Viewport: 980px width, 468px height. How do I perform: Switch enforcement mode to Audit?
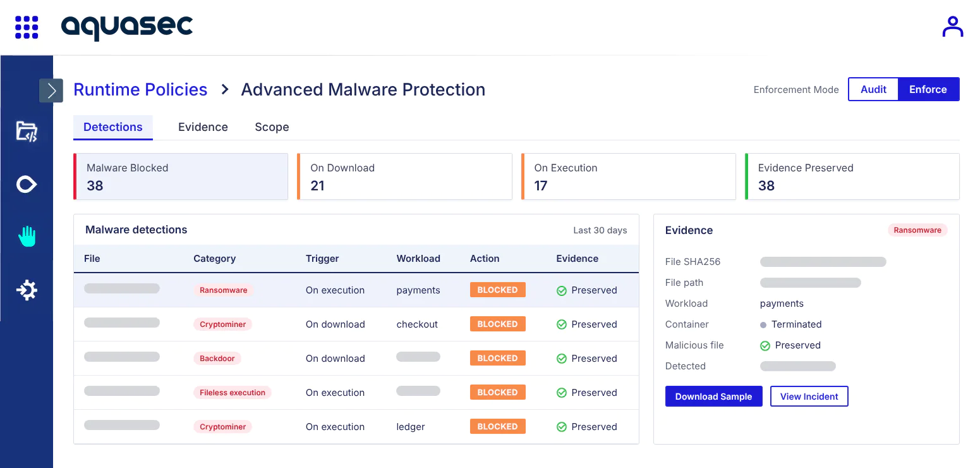pyautogui.click(x=873, y=89)
